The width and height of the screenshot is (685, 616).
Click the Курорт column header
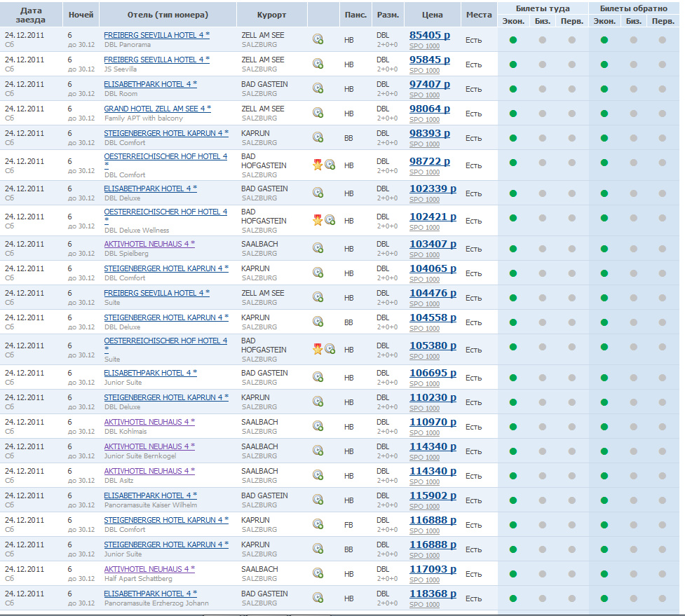[271, 15]
